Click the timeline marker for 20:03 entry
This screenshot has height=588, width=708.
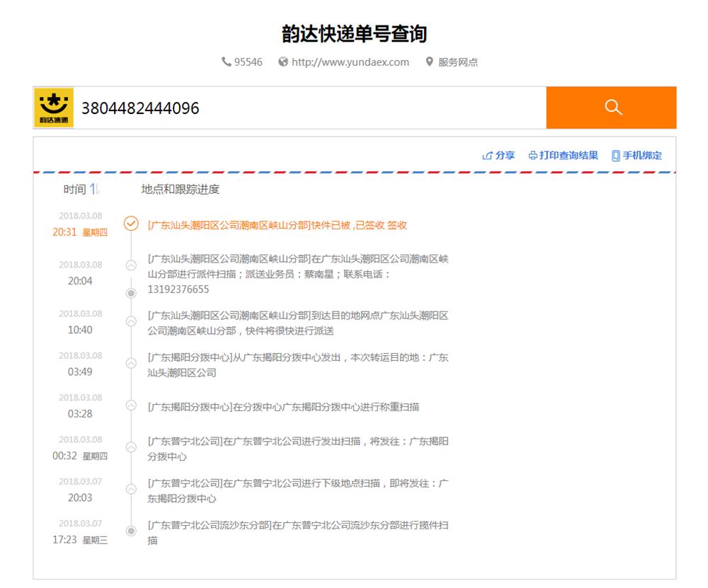pyautogui.click(x=131, y=489)
